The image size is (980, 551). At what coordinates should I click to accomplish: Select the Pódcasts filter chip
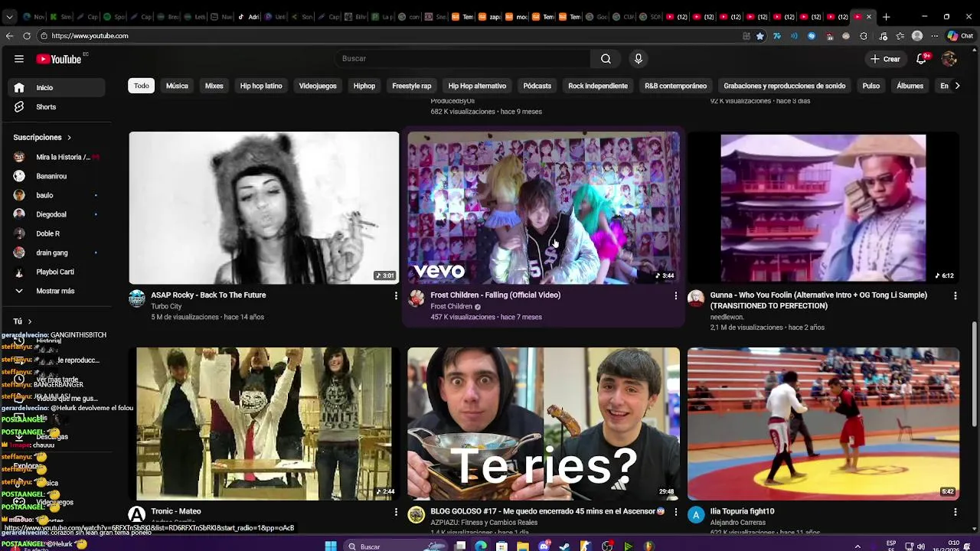point(537,86)
